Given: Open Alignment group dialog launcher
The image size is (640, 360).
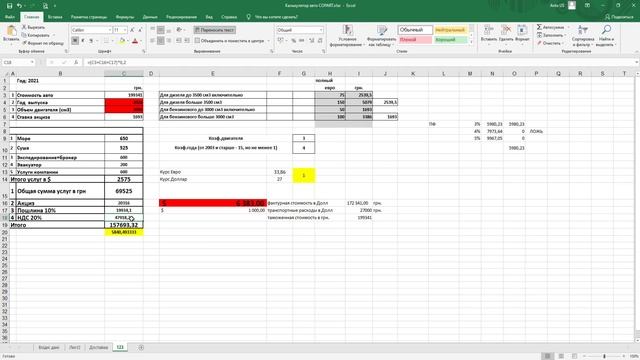Looking at the screenshot, I should click(x=272, y=51).
